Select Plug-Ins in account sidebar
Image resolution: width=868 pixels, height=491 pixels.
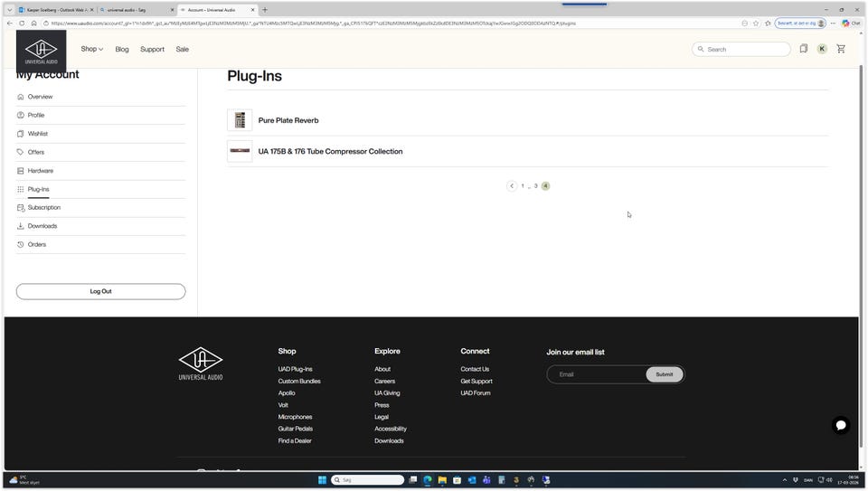[38, 189]
